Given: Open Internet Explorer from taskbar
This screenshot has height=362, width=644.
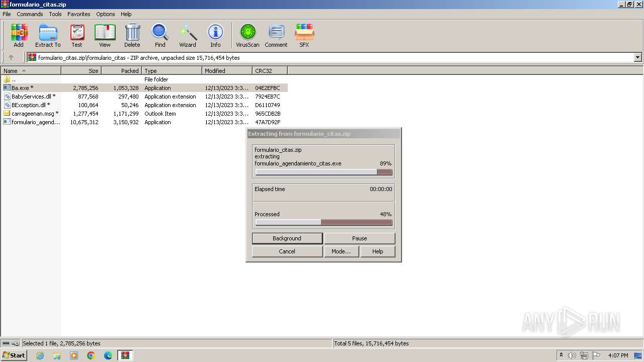Looking at the screenshot, I should pyautogui.click(x=40, y=355).
